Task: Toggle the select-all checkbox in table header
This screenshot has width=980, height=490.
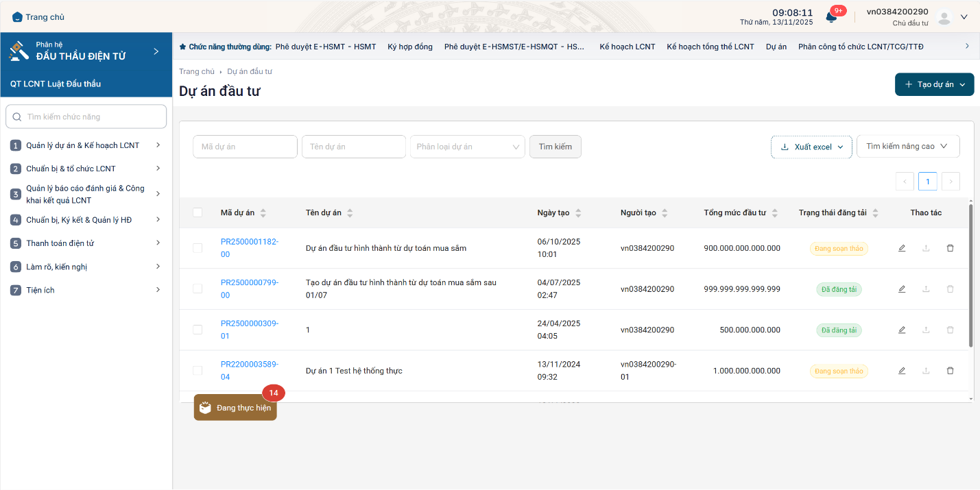Action: point(198,212)
